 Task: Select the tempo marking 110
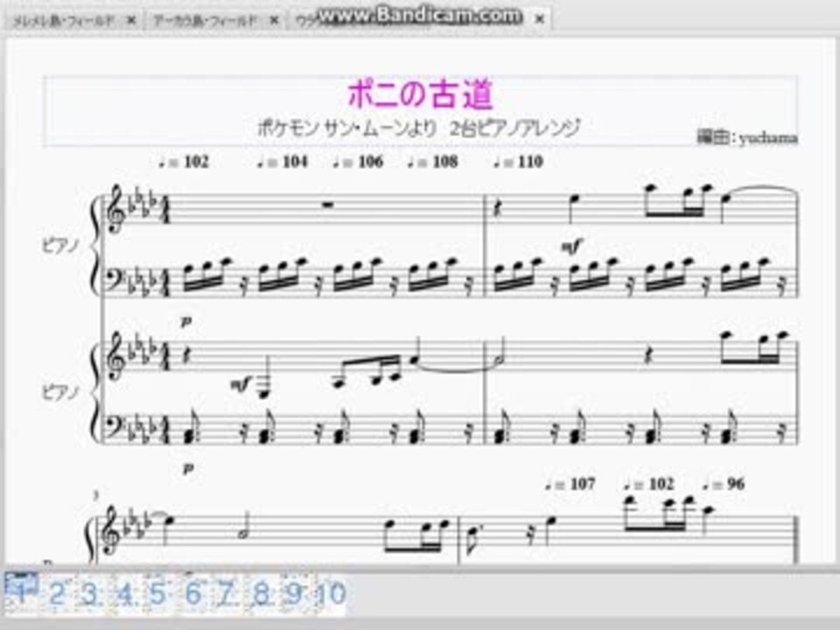point(519,162)
